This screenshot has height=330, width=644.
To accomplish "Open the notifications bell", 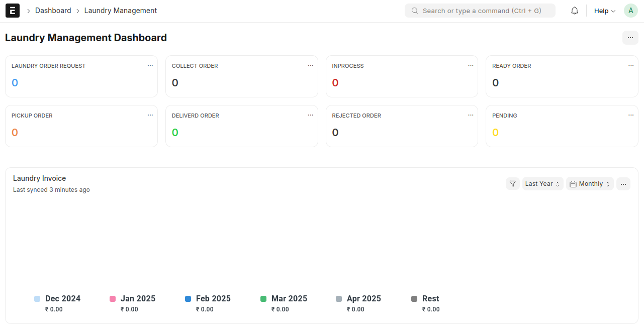I will click(x=574, y=10).
